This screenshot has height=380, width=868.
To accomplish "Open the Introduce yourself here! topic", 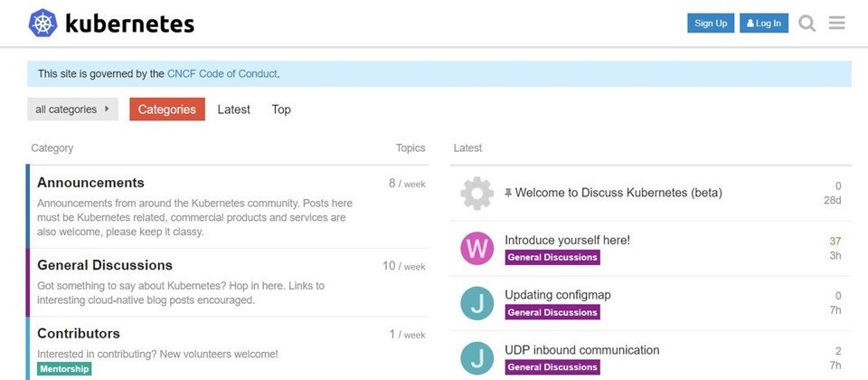I will [568, 240].
